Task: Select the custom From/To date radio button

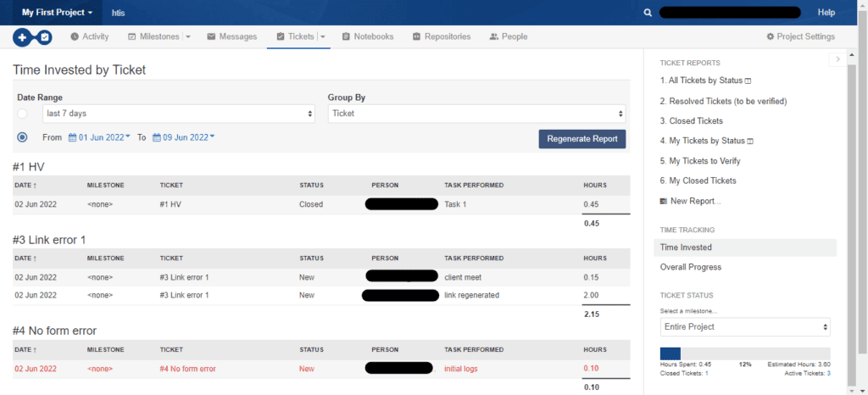Action: pyautogui.click(x=22, y=137)
